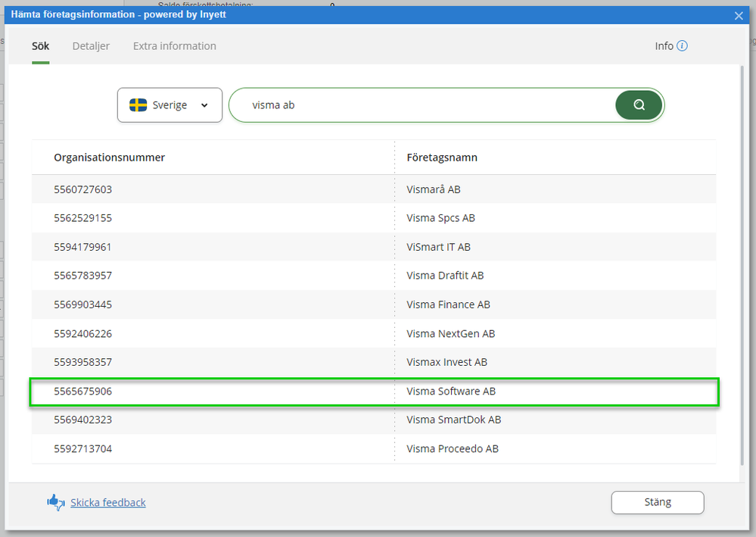Select the Vismax Invest AB row
756x537 pixels.
click(374, 362)
